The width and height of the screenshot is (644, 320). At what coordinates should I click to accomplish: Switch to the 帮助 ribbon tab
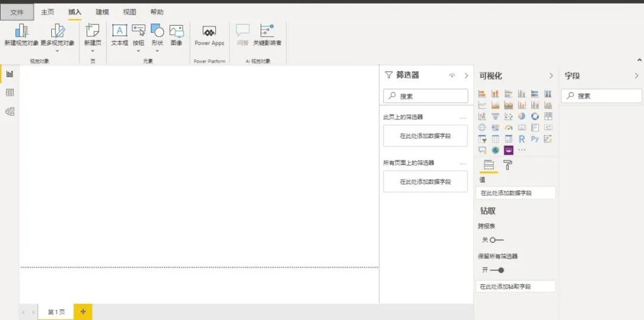pyautogui.click(x=156, y=13)
